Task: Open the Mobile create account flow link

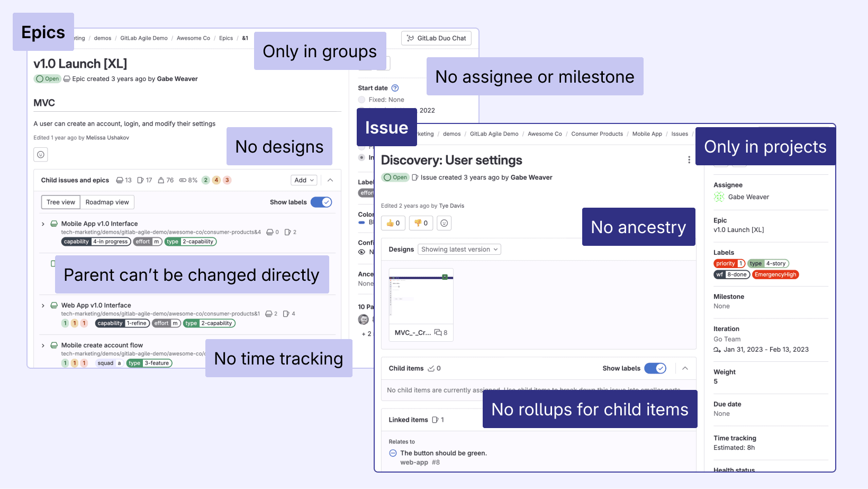Action: (102, 345)
